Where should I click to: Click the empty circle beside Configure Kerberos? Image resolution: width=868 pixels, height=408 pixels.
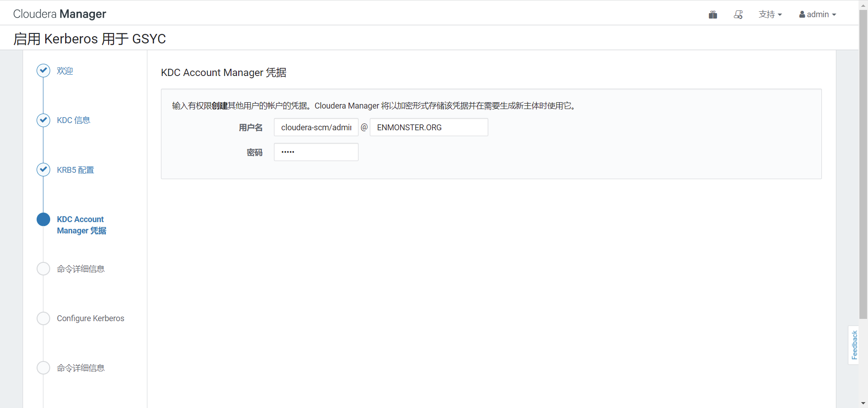(x=43, y=318)
